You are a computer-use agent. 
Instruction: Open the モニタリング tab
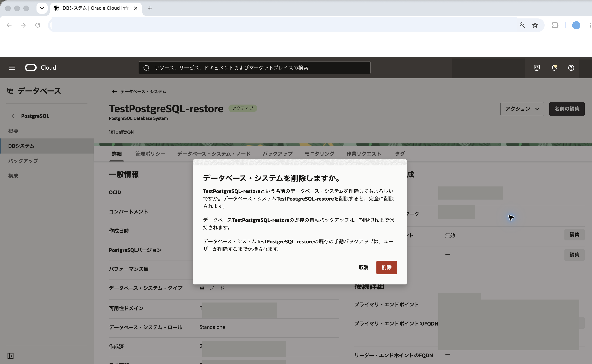(319, 154)
